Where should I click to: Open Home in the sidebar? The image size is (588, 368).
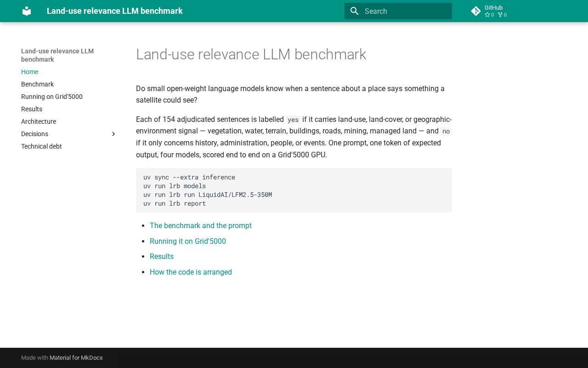[x=29, y=72]
